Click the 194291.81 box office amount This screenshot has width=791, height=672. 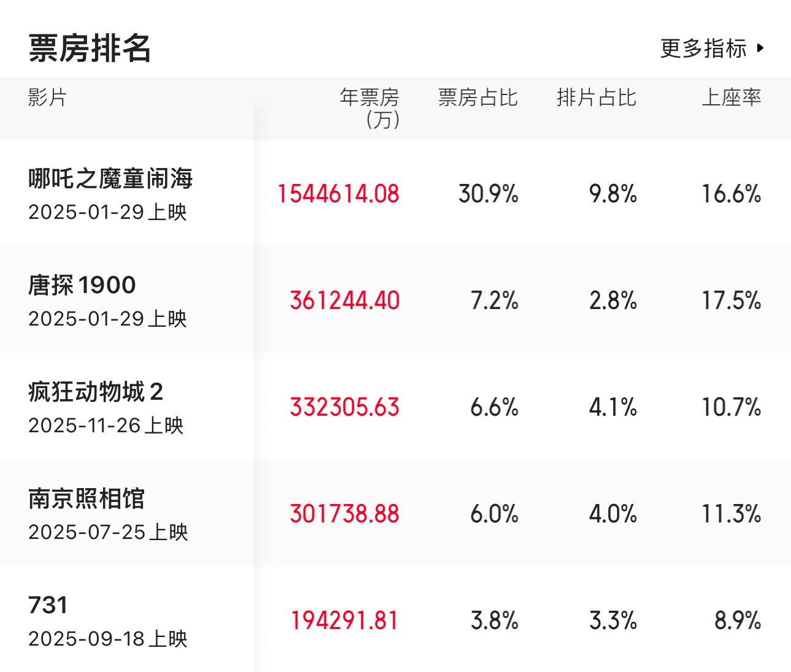pyautogui.click(x=344, y=620)
